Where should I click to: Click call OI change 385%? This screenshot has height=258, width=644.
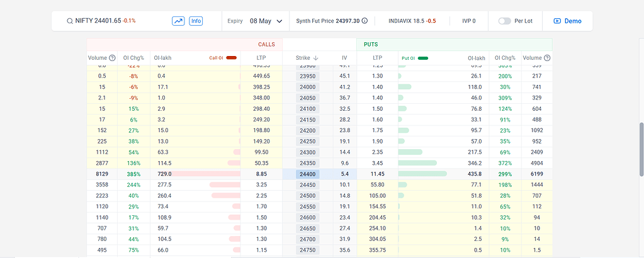click(133, 174)
